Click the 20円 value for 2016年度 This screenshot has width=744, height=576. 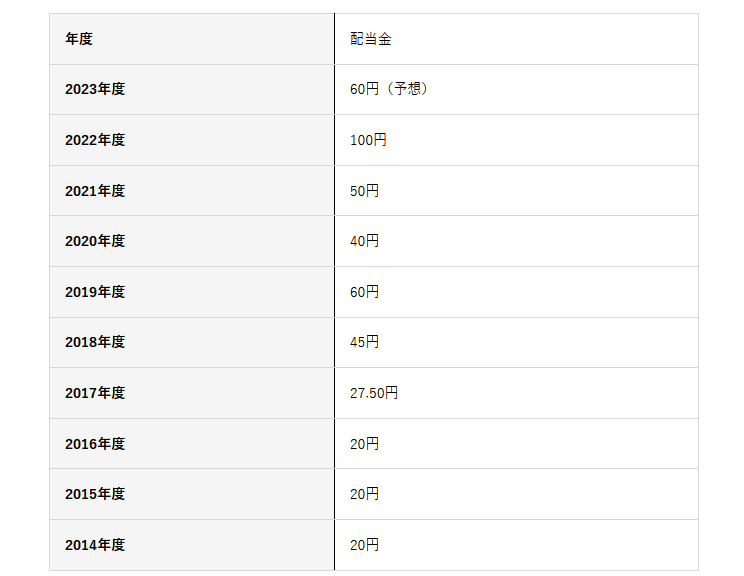(364, 444)
